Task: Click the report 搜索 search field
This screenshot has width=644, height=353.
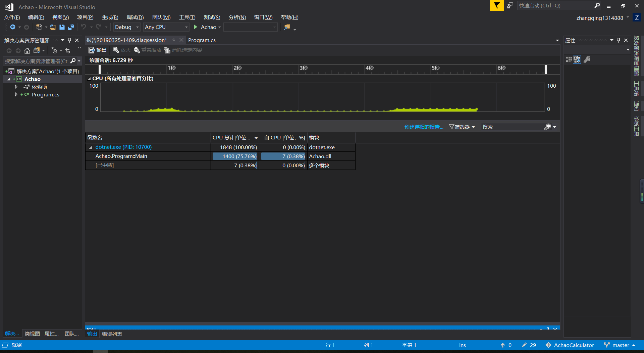Action: coord(512,127)
